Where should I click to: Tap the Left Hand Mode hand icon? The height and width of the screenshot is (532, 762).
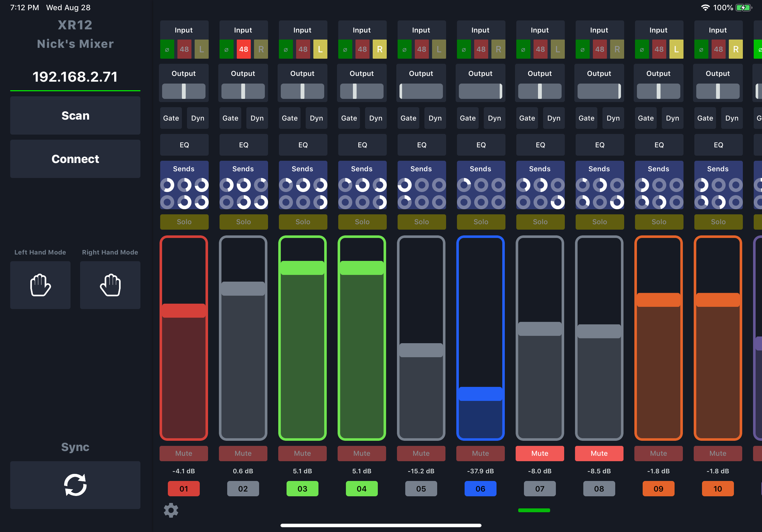click(x=40, y=285)
